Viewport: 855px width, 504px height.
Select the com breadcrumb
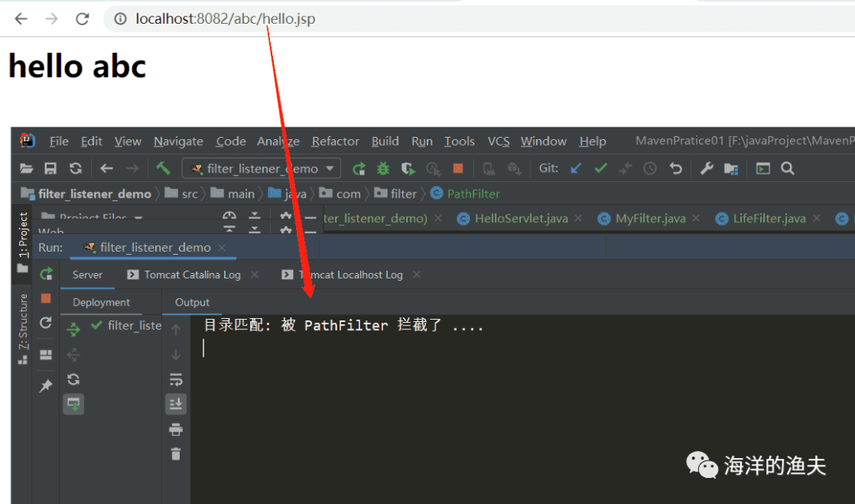pos(340,194)
